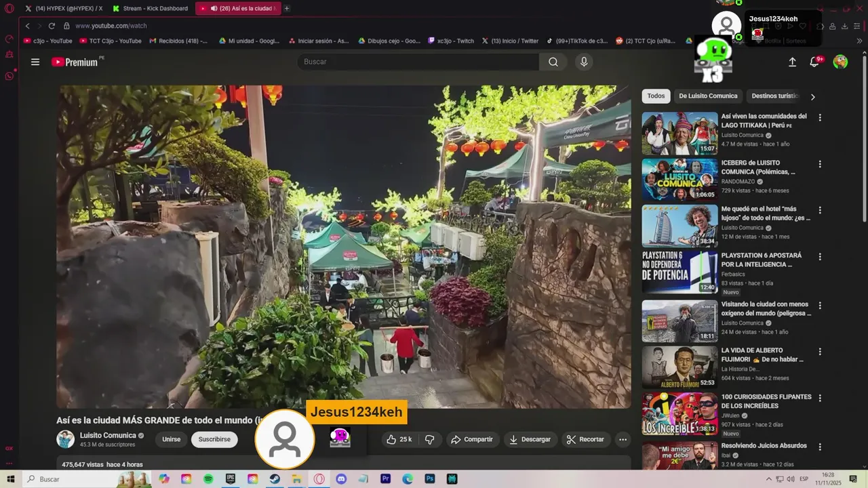Image resolution: width=868 pixels, height=488 pixels.
Task: Select Destinos turísticos filter chip
Action: pos(775,96)
